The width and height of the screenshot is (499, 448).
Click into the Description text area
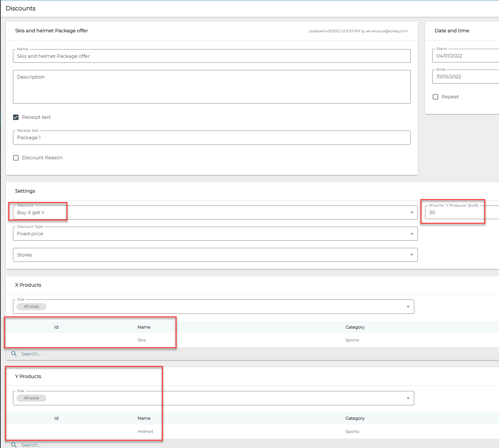tap(212, 87)
